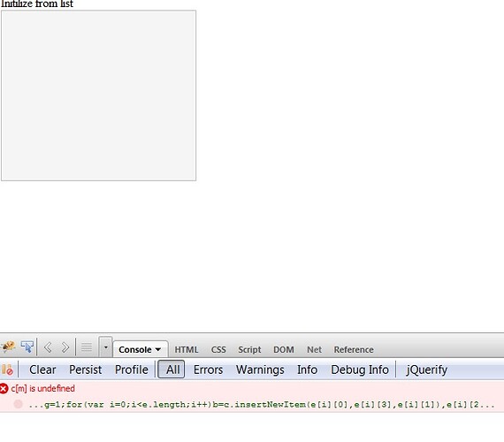Screen dimensions: 504x442
Task: Set breakpoint circle beside the source line
Action: click(19, 404)
